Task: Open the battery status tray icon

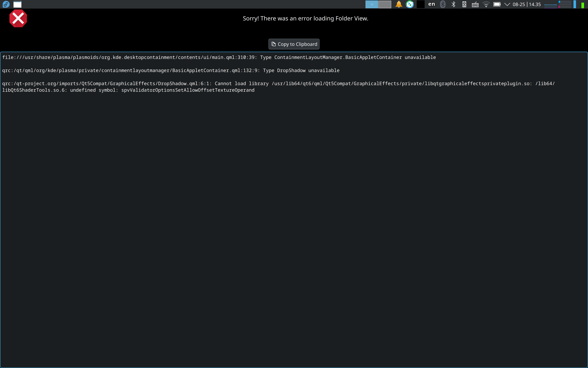Action: [x=497, y=4]
